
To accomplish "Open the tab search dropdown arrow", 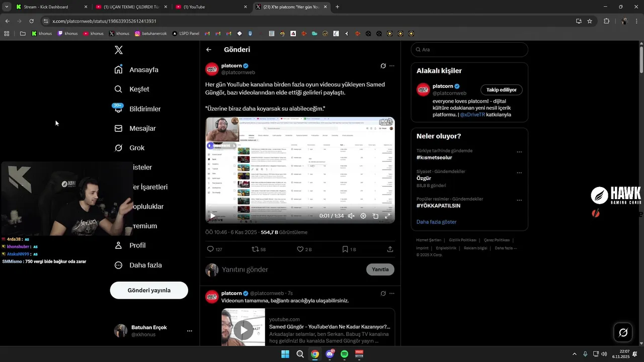I will [7, 7].
